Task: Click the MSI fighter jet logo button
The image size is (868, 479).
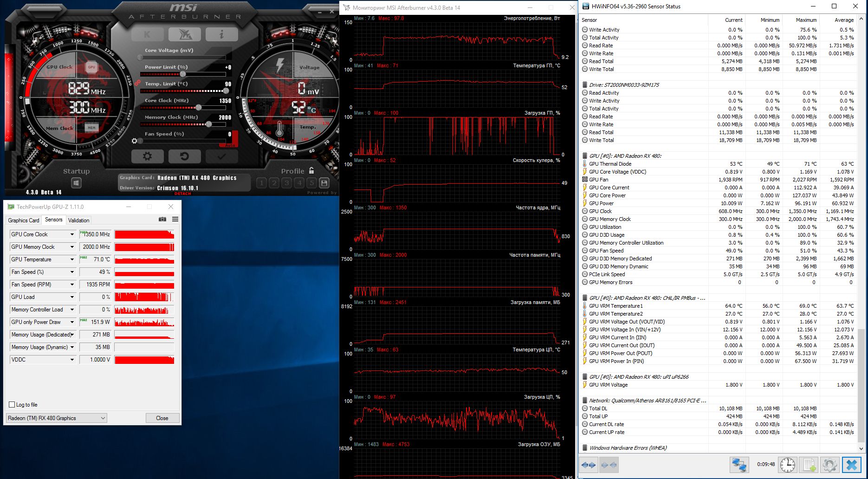Action: (x=184, y=34)
